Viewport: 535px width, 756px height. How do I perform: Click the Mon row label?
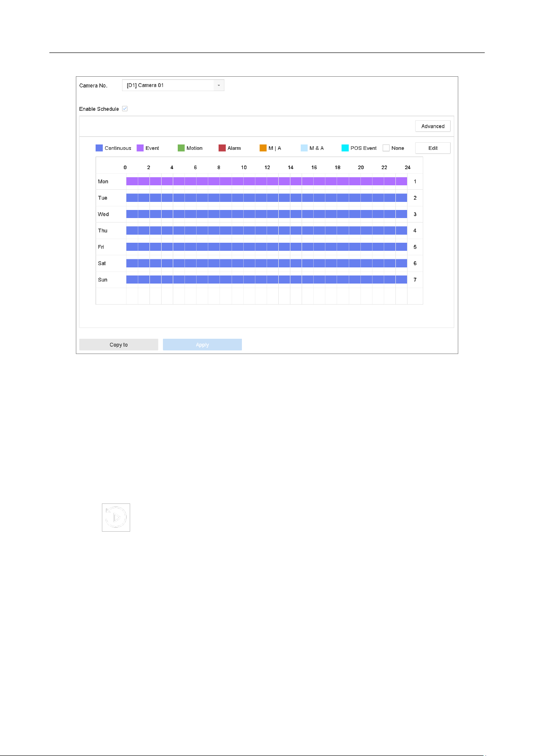103,182
